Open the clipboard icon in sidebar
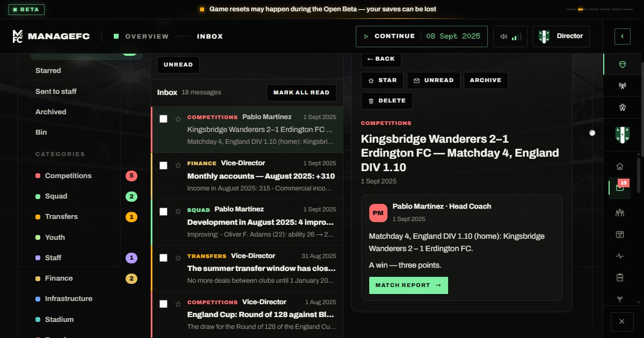The image size is (644, 338). [620, 277]
